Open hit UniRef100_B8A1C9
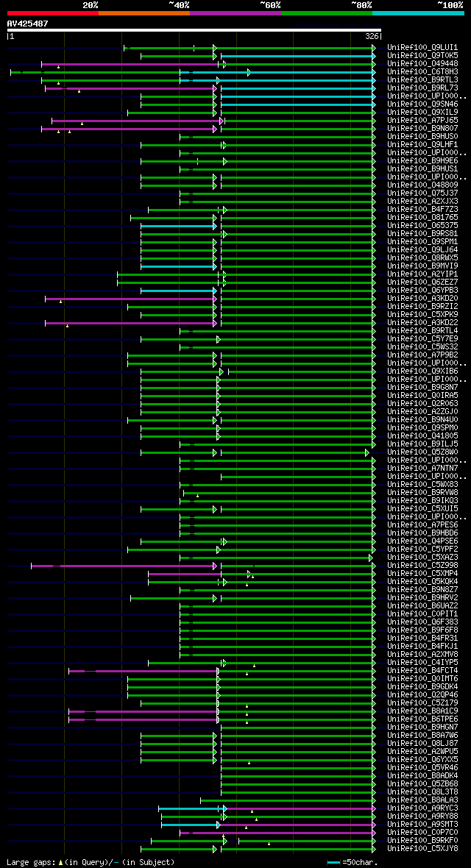471x868 pixels. pos(422,711)
